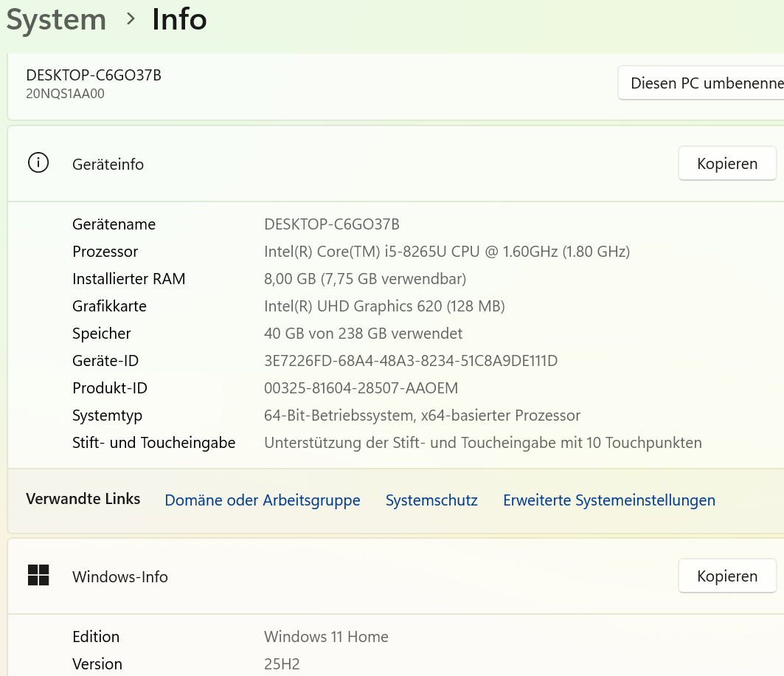Viewport: 784px width, 676px height.
Task: Copy device info with the Geräteinfo Kopieren button
Action: 727,163
